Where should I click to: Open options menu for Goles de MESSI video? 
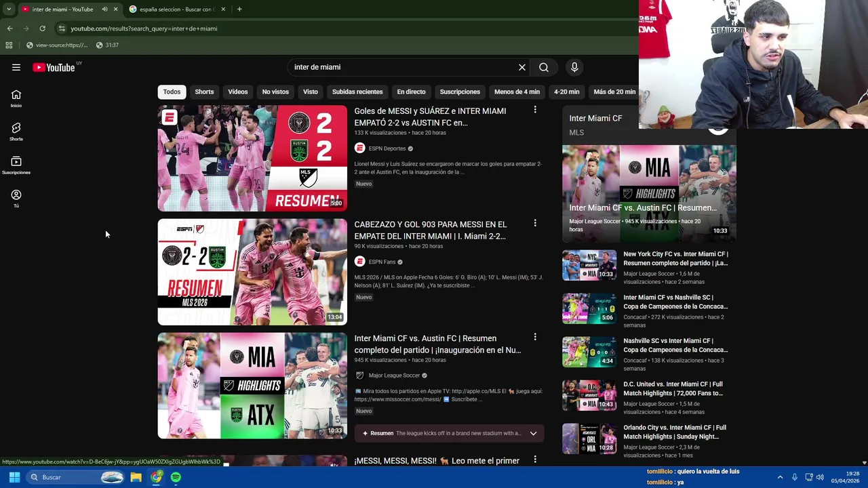coord(535,110)
